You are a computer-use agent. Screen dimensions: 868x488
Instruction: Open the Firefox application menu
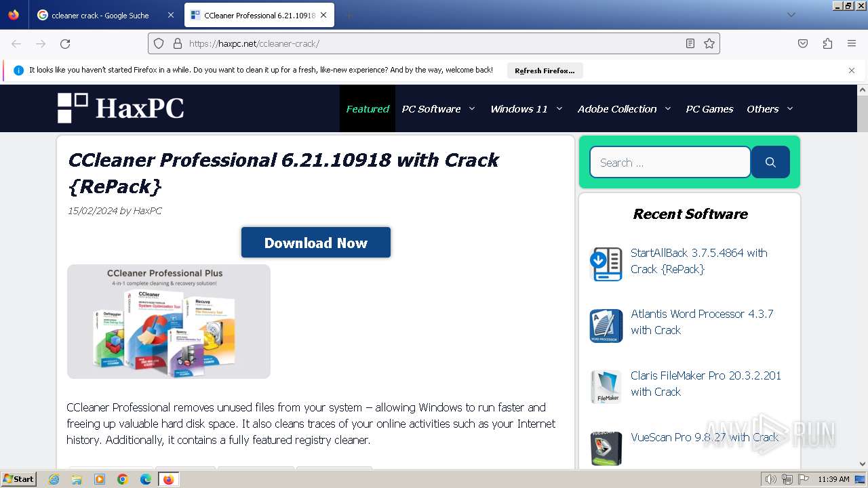coord(852,43)
